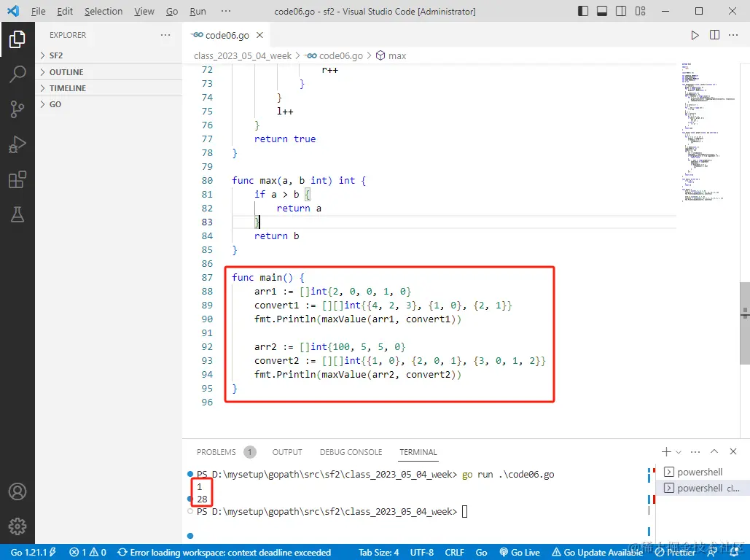Viewport: 750px width, 560px height.
Task: Open the Source Control view icon
Action: pos(17,109)
